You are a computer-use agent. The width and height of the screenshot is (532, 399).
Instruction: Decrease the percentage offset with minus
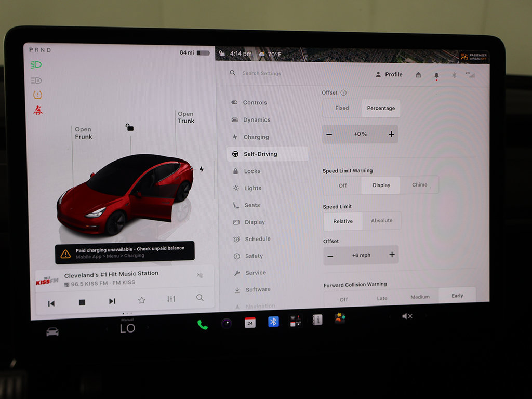[329, 135]
